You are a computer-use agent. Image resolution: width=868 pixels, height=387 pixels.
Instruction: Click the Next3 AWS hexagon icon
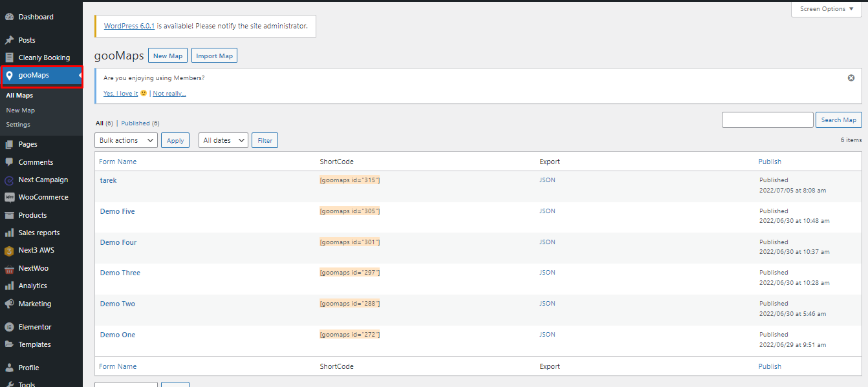(x=9, y=251)
